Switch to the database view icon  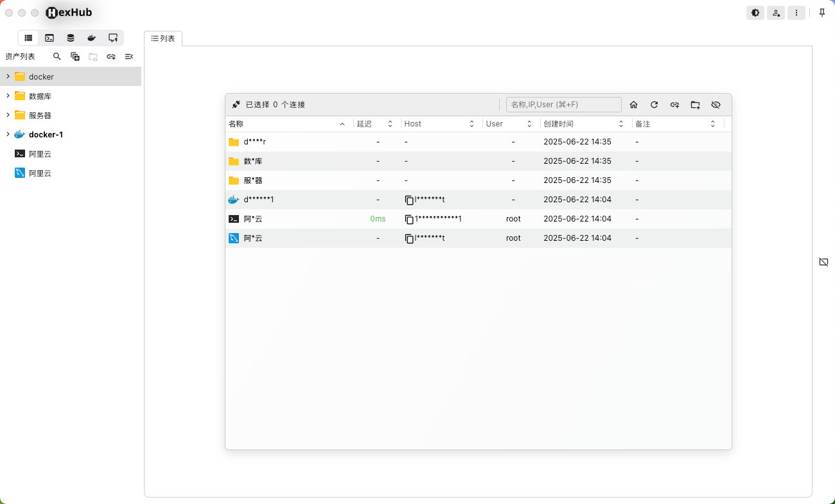71,38
